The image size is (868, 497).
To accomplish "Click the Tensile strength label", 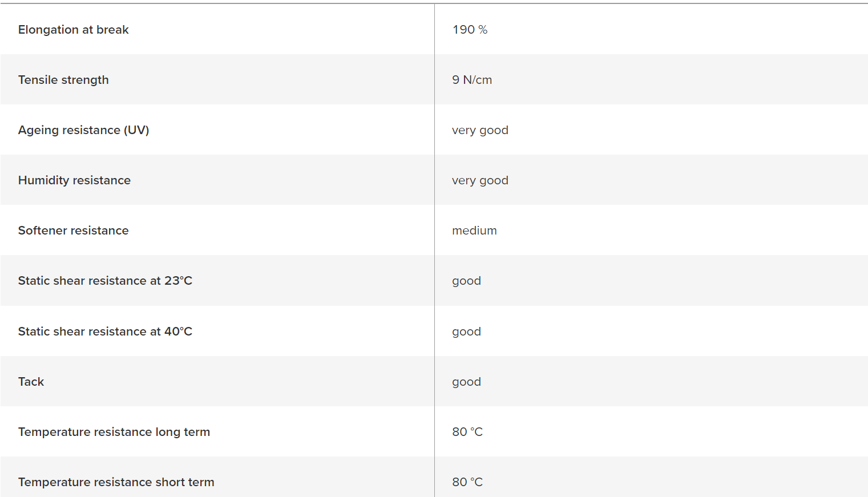I will click(63, 80).
